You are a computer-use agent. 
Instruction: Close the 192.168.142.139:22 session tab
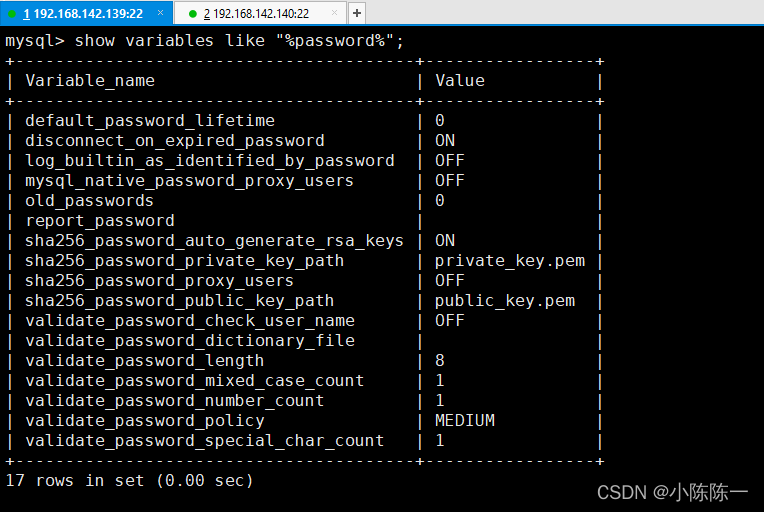160,13
